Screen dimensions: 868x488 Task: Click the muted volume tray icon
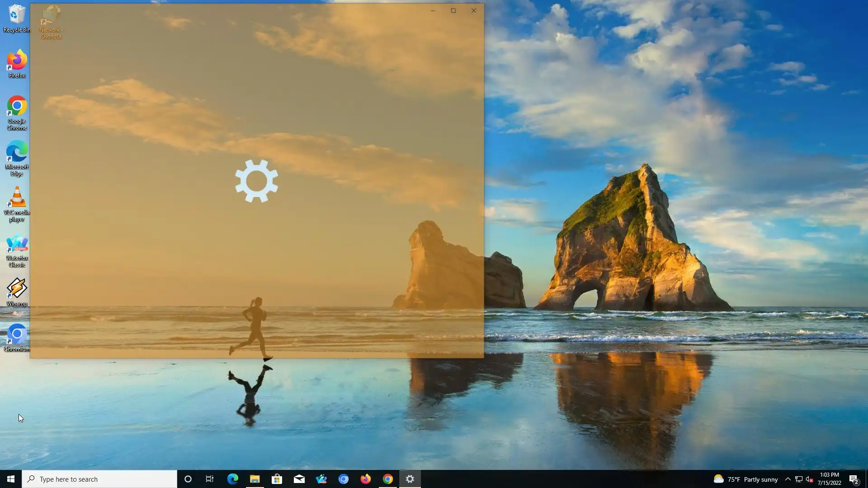click(809, 479)
